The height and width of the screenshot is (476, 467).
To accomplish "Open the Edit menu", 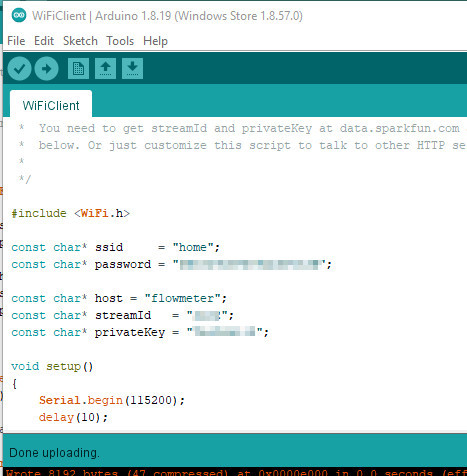I will tap(44, 41).
